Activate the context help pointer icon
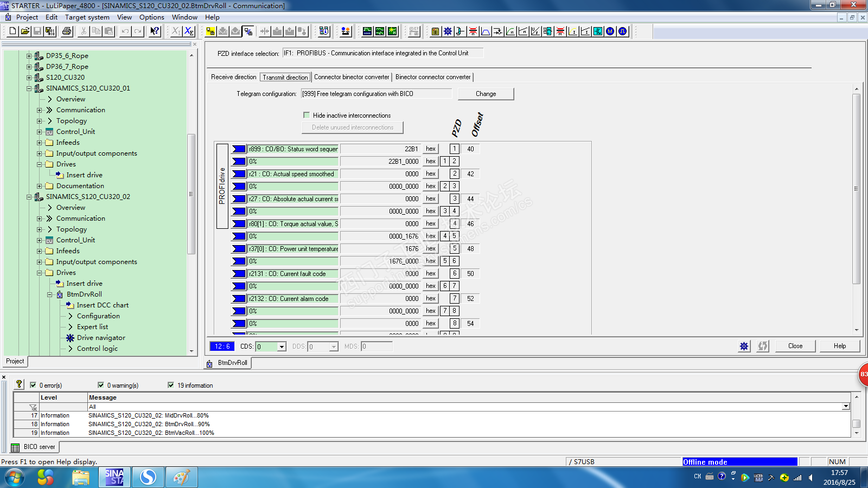This screenshot has width=868, height=488. click(x=155, y=31)
